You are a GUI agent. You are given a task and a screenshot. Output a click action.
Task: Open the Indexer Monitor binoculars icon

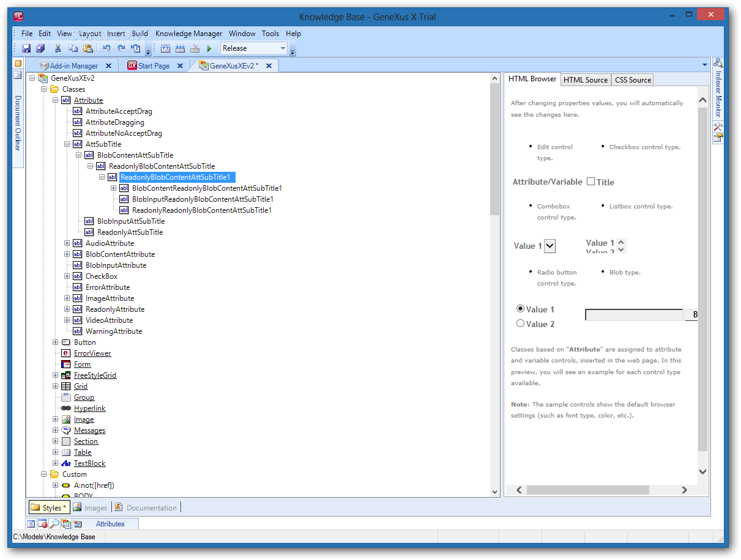click(x=718, y=63)
